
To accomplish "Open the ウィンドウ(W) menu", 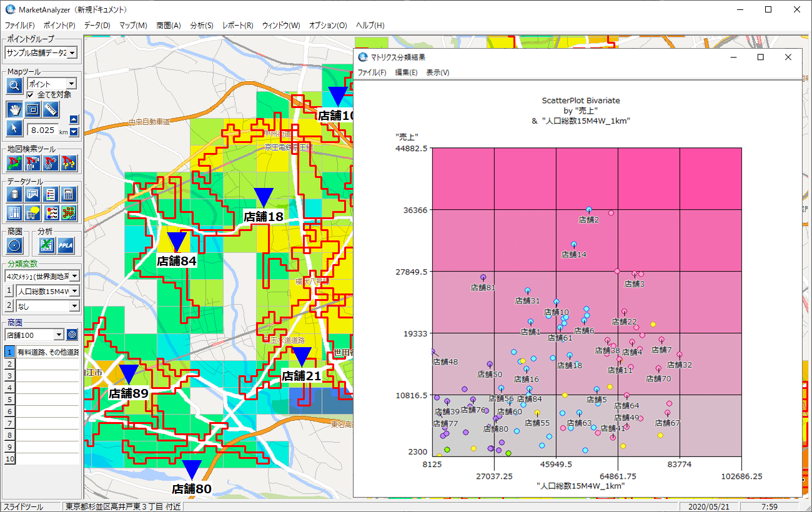I will [x=281, y=26].
